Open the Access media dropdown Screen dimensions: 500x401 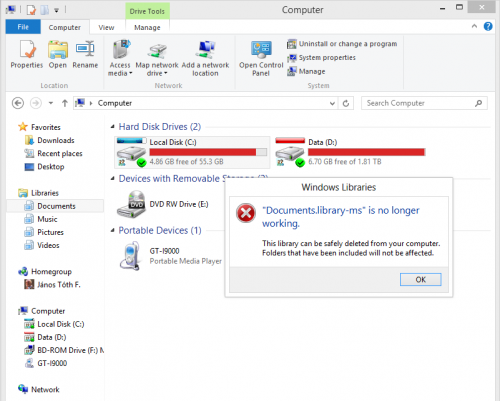(120, 58)
